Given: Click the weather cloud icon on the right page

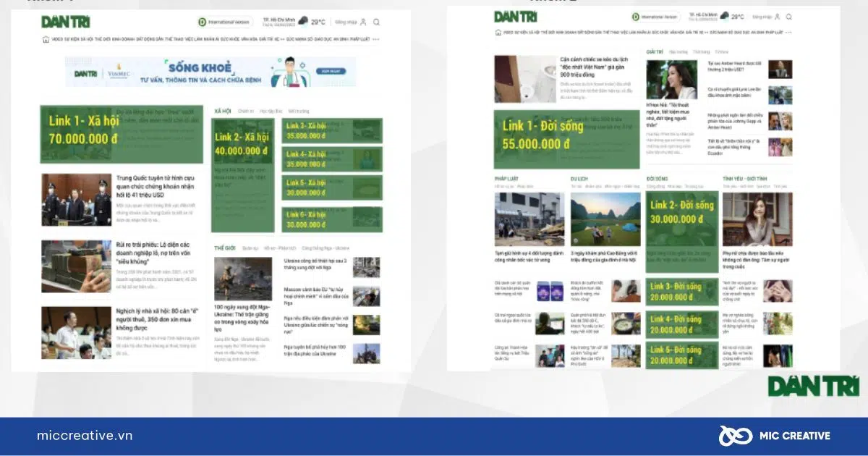Looking at the screenshot, I should point(724,16).
